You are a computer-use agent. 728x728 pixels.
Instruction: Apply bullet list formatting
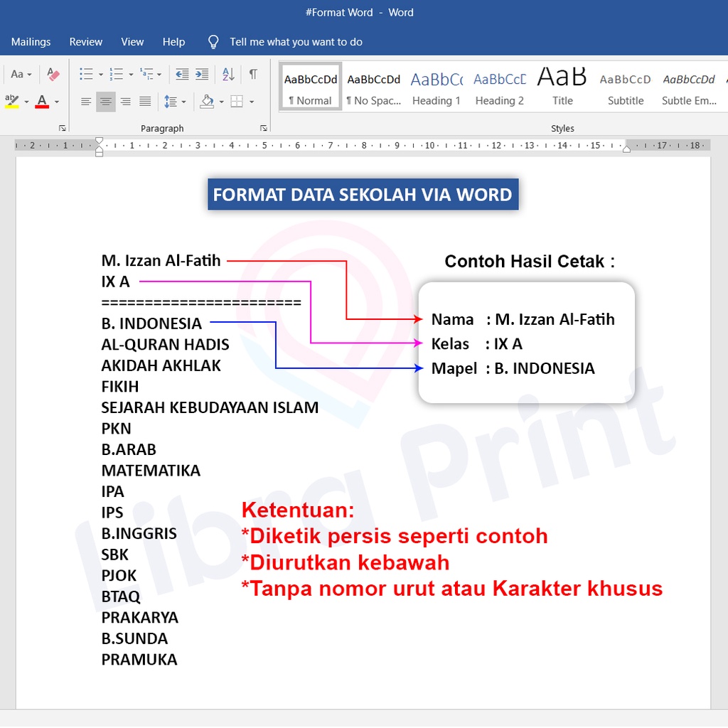click(86, 74)
